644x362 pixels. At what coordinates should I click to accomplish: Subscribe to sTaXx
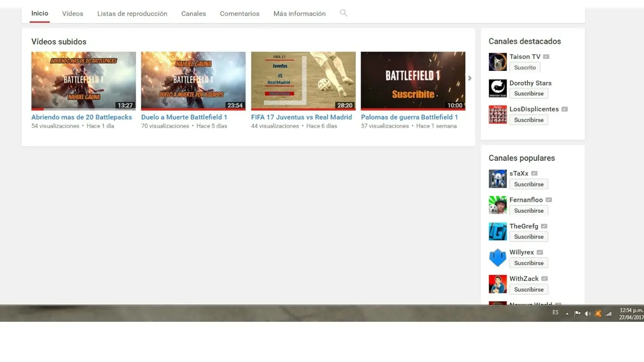click(x=529, y=184)
